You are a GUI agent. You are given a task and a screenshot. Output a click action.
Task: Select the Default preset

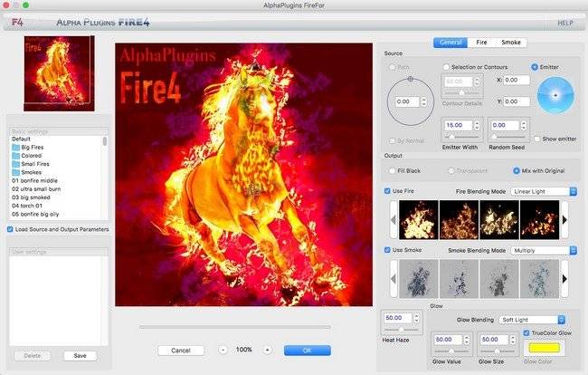22,139
